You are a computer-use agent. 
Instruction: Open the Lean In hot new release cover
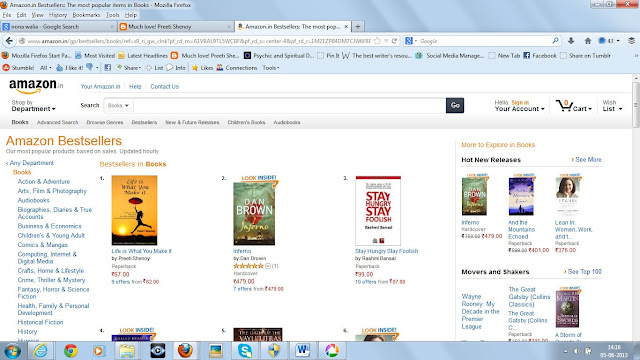click(x=568, y=195)
